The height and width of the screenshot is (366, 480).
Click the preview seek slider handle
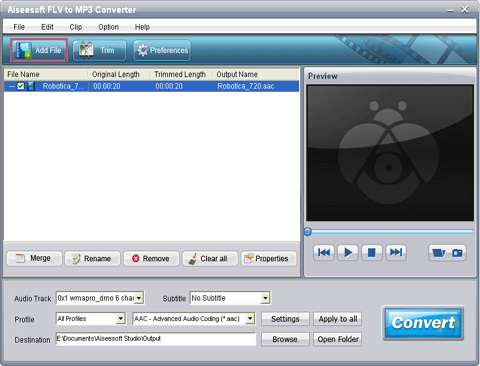click(x=308, y=232)
